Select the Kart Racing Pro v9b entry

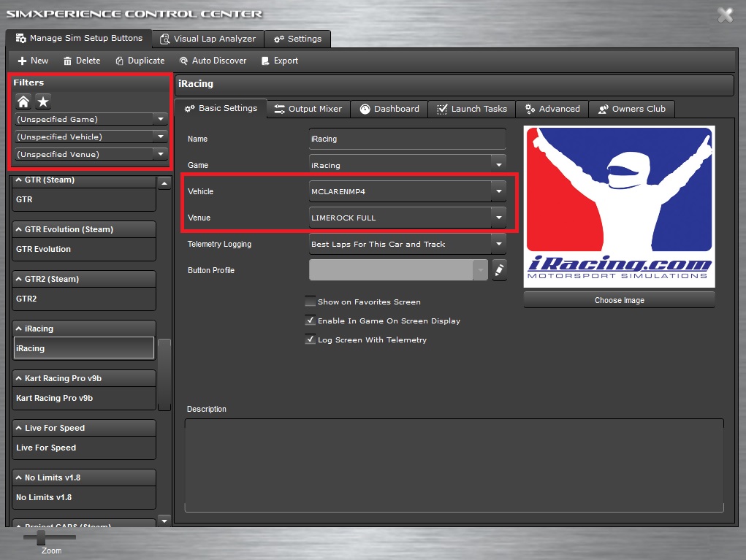(84, 398)
